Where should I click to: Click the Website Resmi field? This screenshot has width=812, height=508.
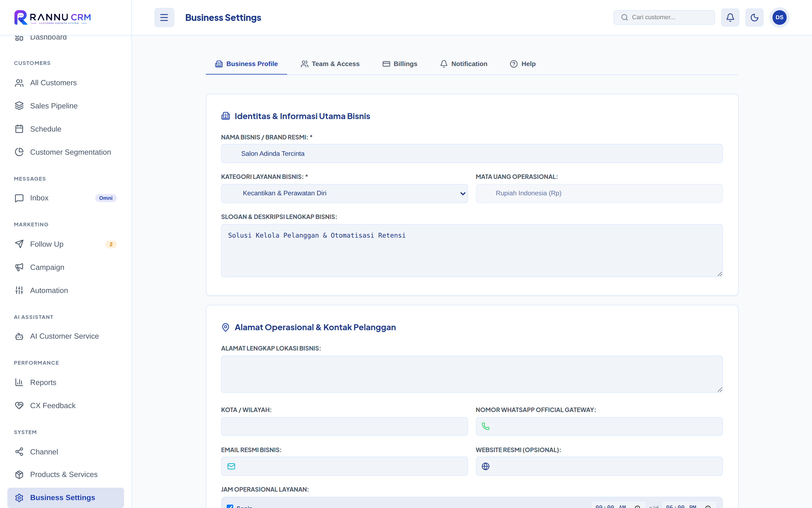coord(599,466)
